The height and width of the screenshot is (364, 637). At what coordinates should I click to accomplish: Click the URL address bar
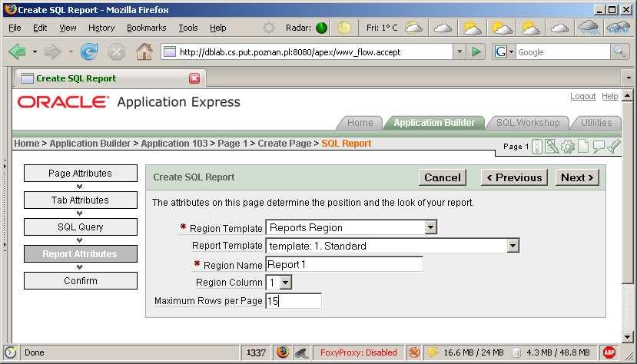pos(307,51)
